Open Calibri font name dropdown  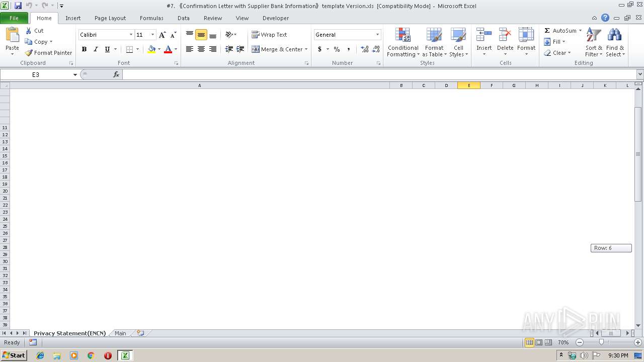coord(131,35)
